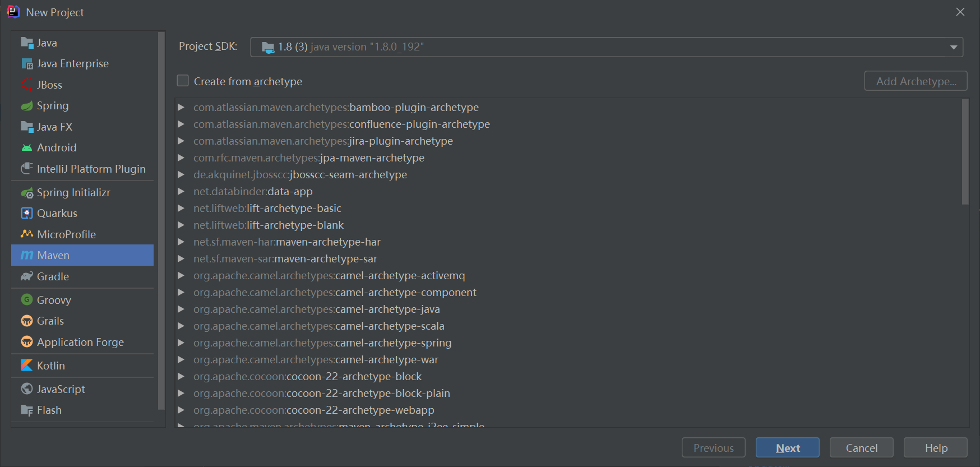Select camel-archetype-scala row
The image size is (980, 467).
point(568,326)
